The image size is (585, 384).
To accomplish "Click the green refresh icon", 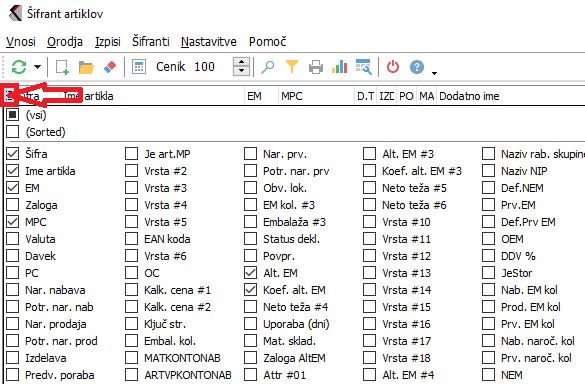I will [19, 67].
